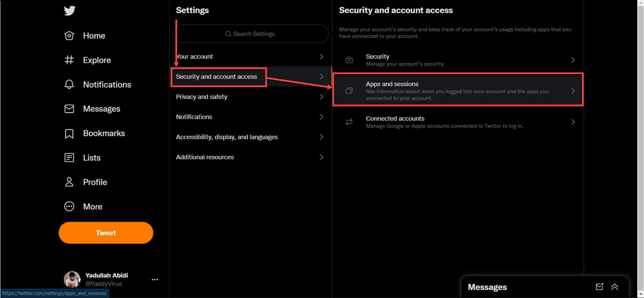Click the Twitter bird logo
The height and width of the screenshot is (298, 644).
(69, 10)
